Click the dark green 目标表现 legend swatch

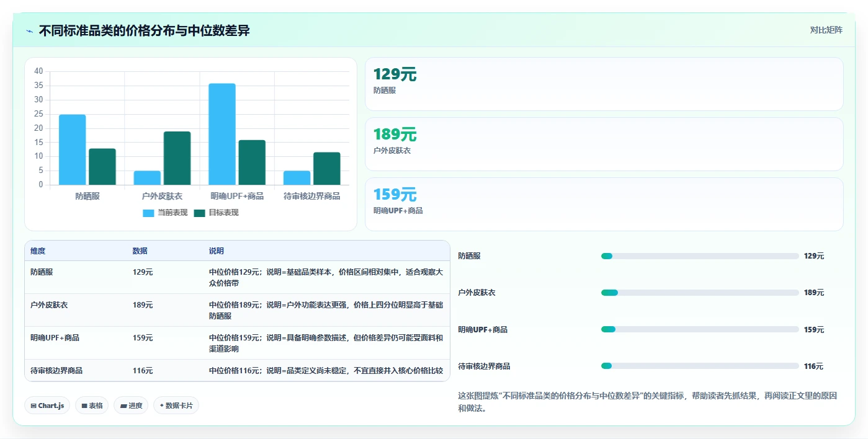click(199, 213)
